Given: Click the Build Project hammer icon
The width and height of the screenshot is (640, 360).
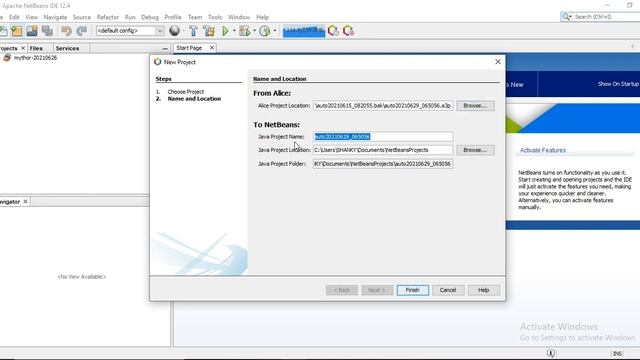Looking at the screenshot, I should (193, 31).
